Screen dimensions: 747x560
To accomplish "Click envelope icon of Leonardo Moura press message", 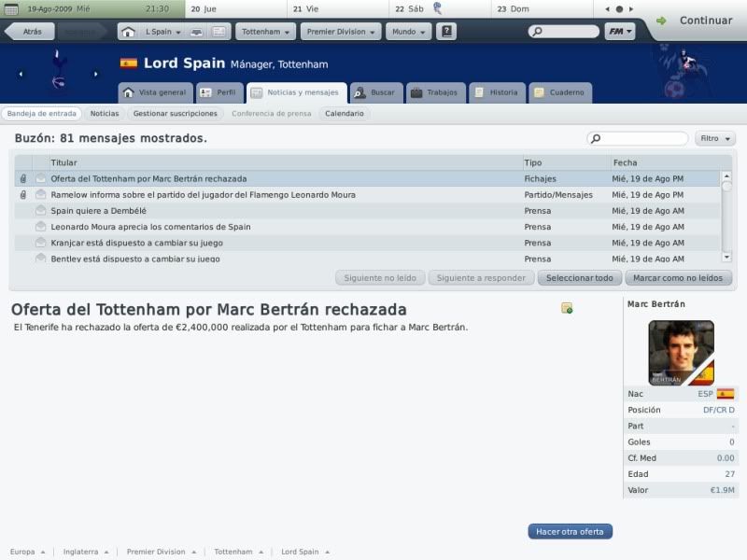I will [x=40, y=226].
